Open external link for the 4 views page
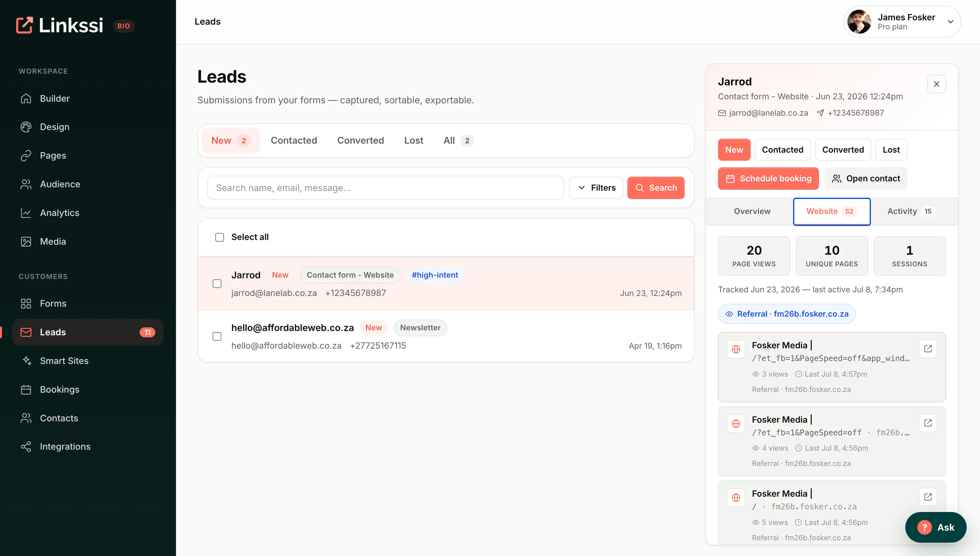980x556 pixels. (928, 423)
